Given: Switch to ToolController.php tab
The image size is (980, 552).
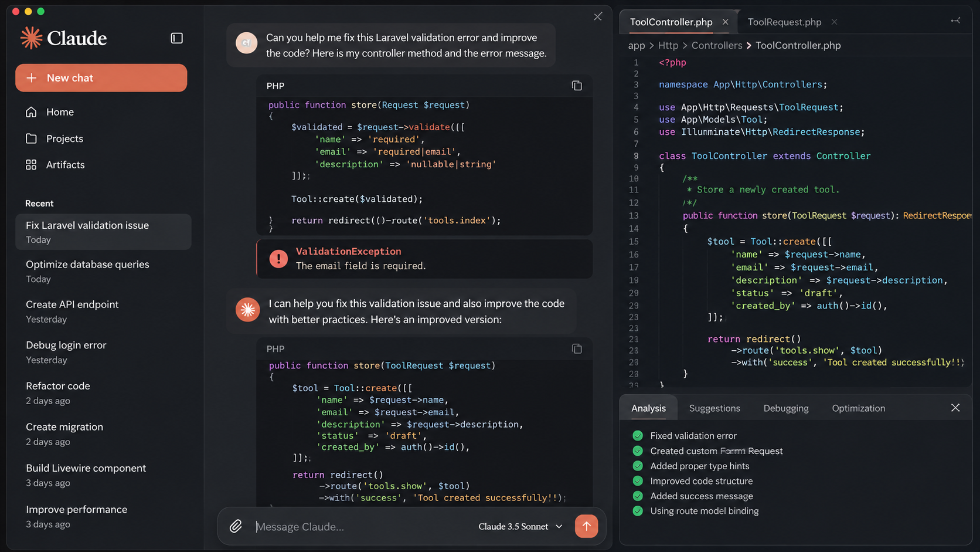Looking at the screenshot, I should tap(671, 22).
